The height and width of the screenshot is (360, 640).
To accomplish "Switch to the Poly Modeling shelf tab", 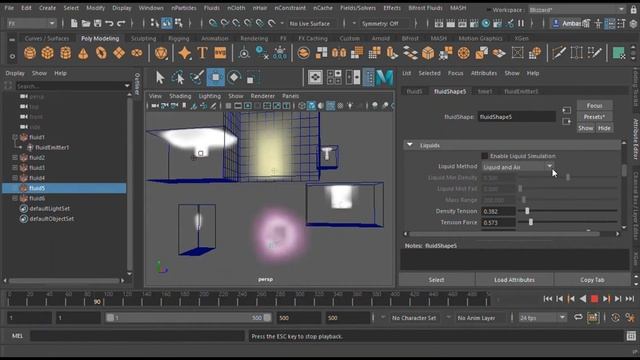I will click(100, 38).
